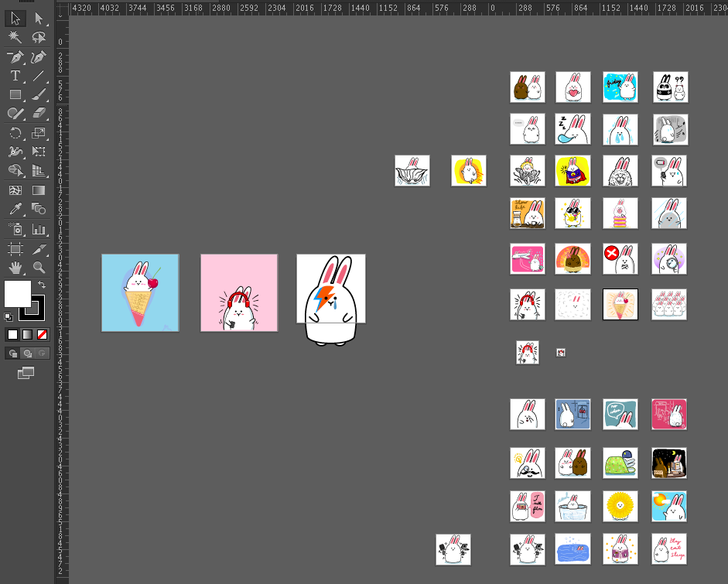Select the Blend tool

click(x=39, y=210)
